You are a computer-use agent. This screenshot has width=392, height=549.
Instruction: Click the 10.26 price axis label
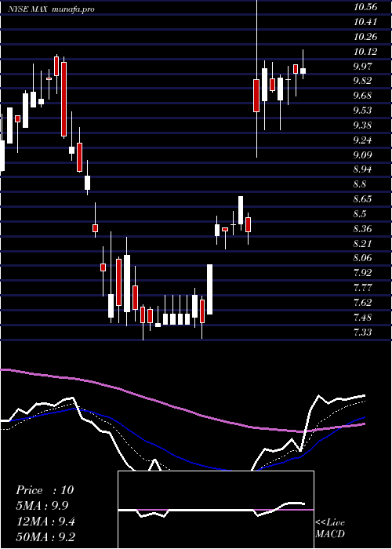point(365,37)
